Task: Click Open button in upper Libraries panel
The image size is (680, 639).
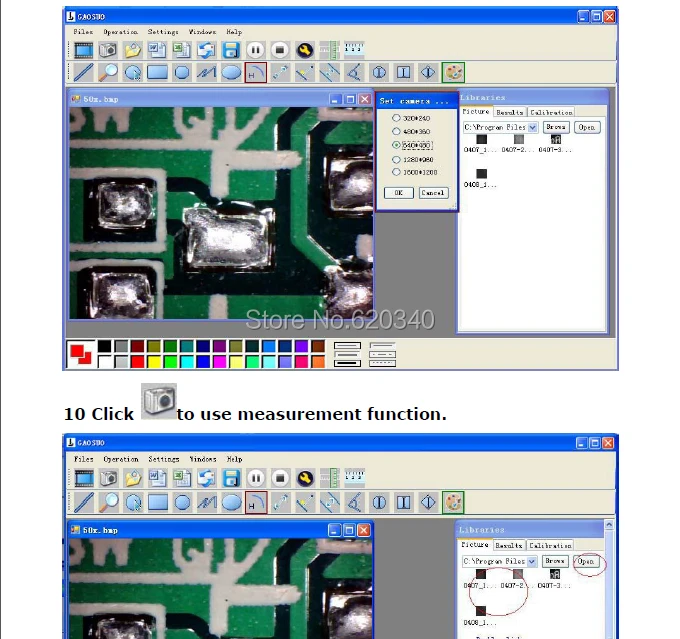Action: tap(587, 127)
